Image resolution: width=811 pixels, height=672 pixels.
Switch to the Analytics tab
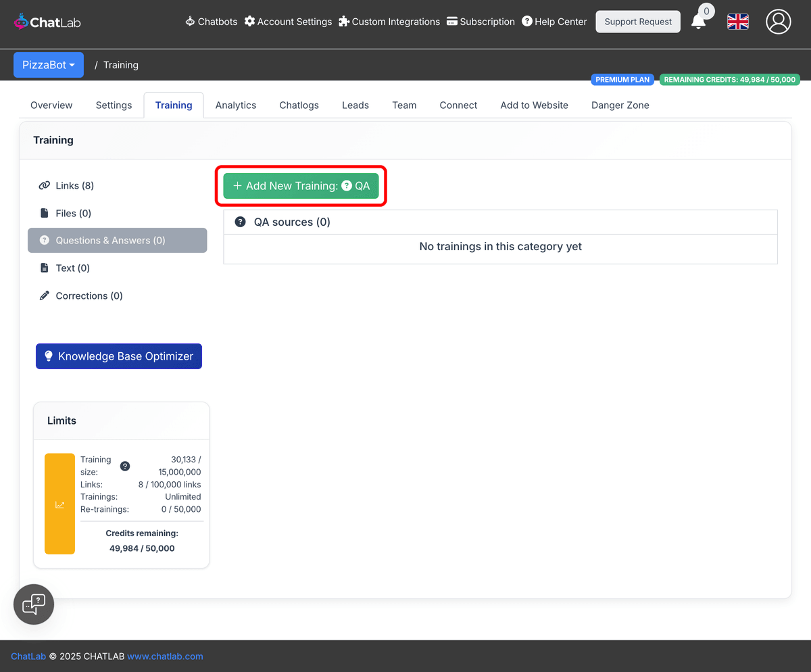point(235,105)
